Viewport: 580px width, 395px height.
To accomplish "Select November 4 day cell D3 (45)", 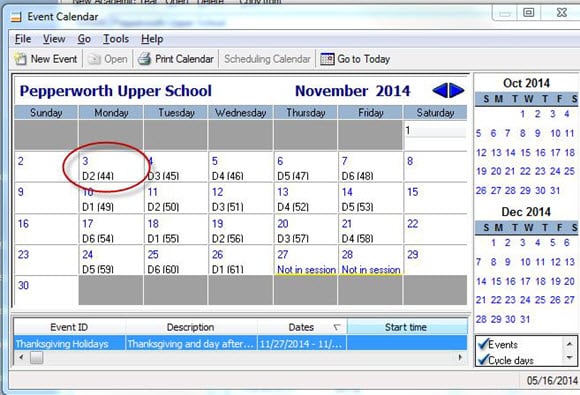I will click(x=176, y=167).
